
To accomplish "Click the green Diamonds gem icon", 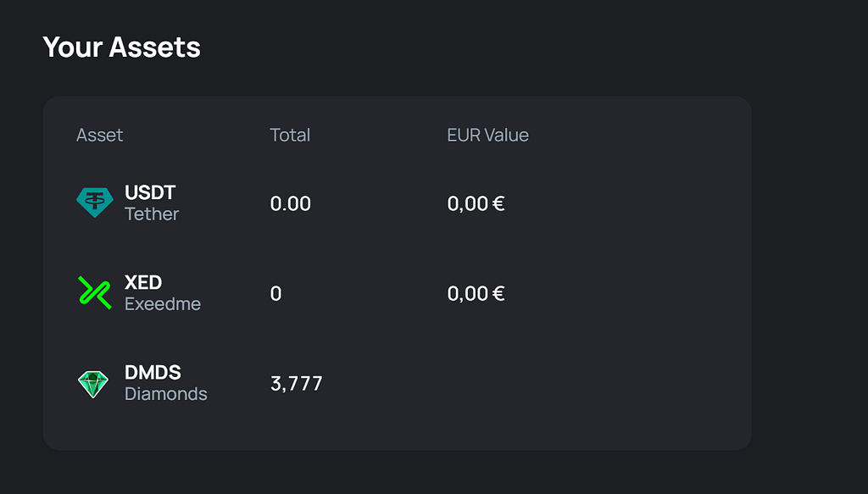I will (93, 384).
